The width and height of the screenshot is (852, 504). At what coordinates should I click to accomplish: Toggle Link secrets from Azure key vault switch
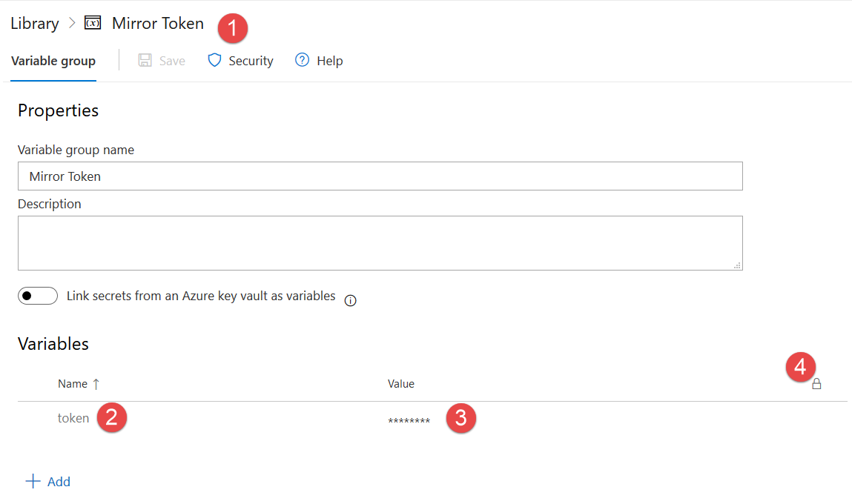coord(37,296)
